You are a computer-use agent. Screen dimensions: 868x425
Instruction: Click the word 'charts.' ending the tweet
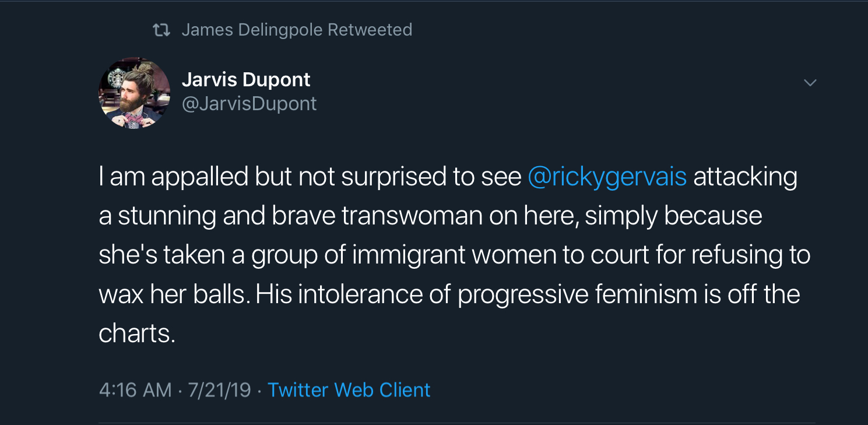pyautogui.click(x=137, y=333)
